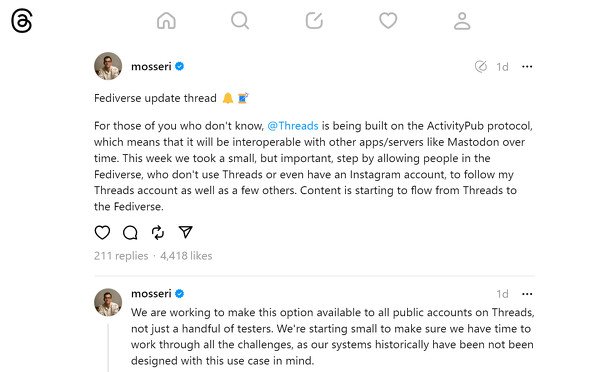Image resolution: width=590 pixels, height=372 pixels.
Task: Share first post with paper plane icon
Action: (186, 232)
